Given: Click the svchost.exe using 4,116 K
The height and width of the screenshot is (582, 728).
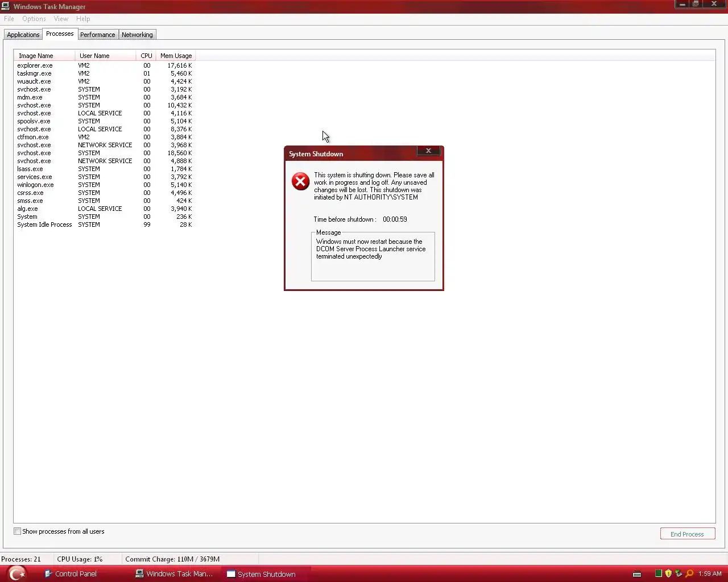Looking at the screenshot, I should [x=105, y=113].
